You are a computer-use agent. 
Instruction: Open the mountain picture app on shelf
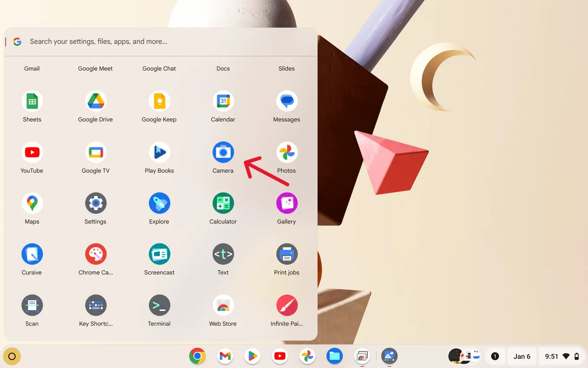(389, 356)
